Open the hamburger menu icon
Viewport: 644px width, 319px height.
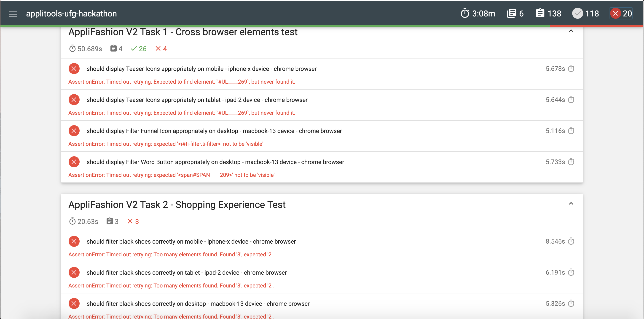(x=13, y=14)
